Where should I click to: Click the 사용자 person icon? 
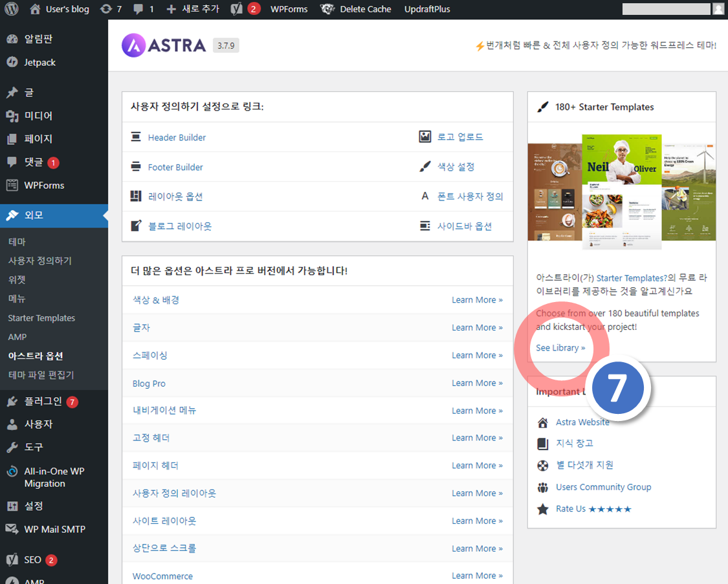[12, 424]
